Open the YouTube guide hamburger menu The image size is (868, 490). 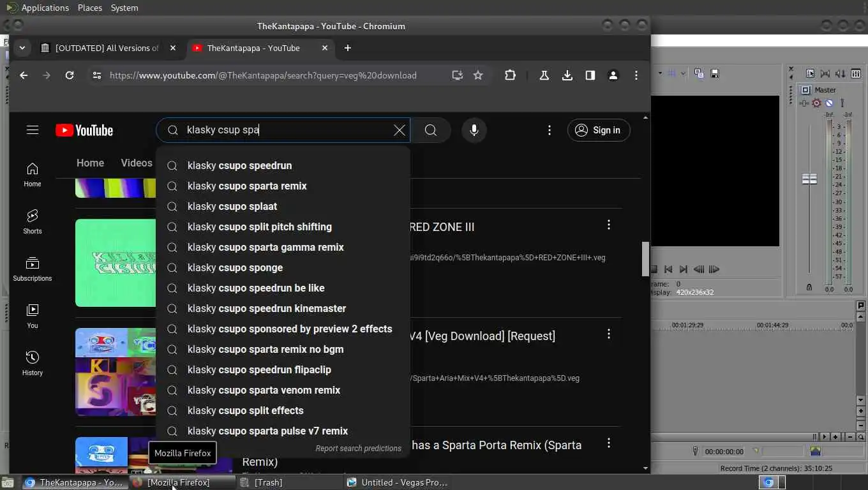point(33,130)
